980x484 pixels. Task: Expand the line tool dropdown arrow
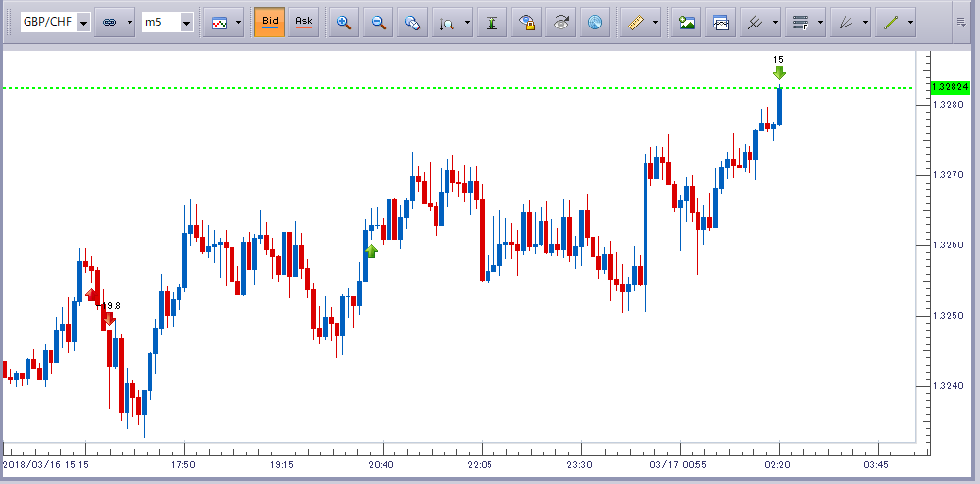910,23
